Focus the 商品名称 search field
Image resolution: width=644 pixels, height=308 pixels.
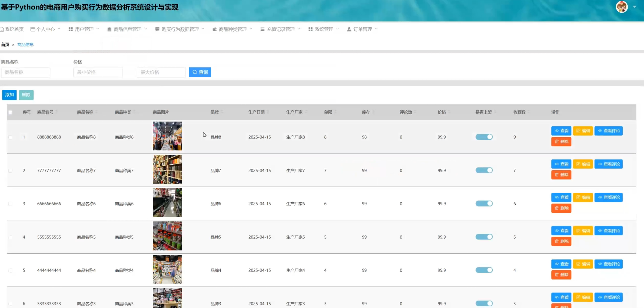(26, 72)
